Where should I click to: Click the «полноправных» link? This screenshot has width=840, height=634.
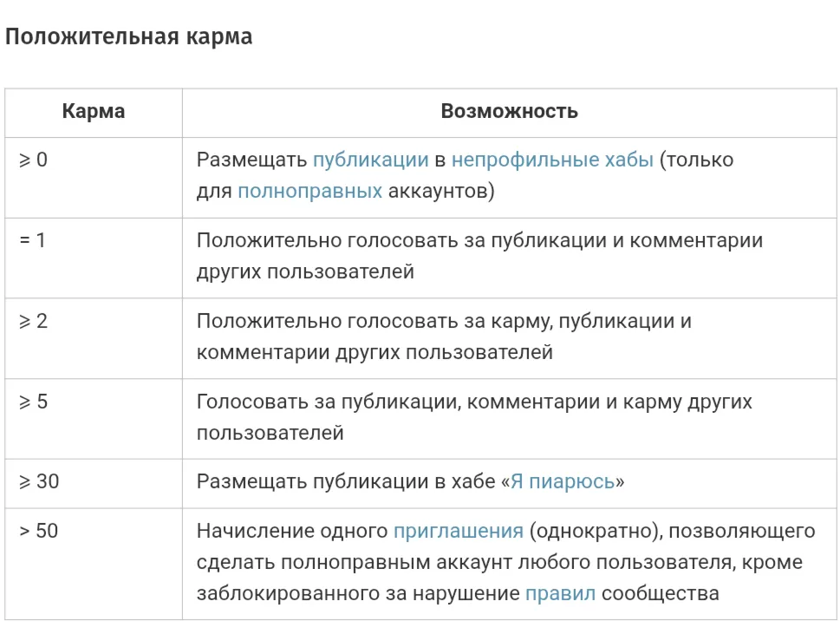click(x=309, y=191)
